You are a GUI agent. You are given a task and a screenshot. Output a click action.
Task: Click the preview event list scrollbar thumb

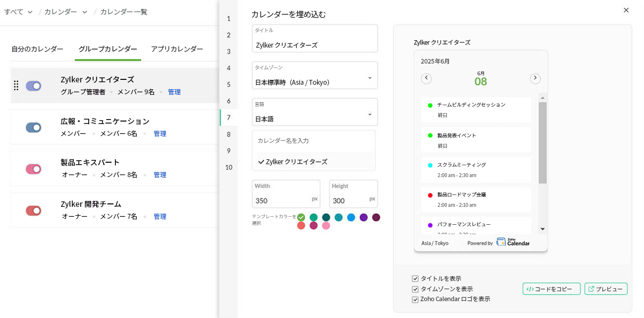click(x=542, y=143)
